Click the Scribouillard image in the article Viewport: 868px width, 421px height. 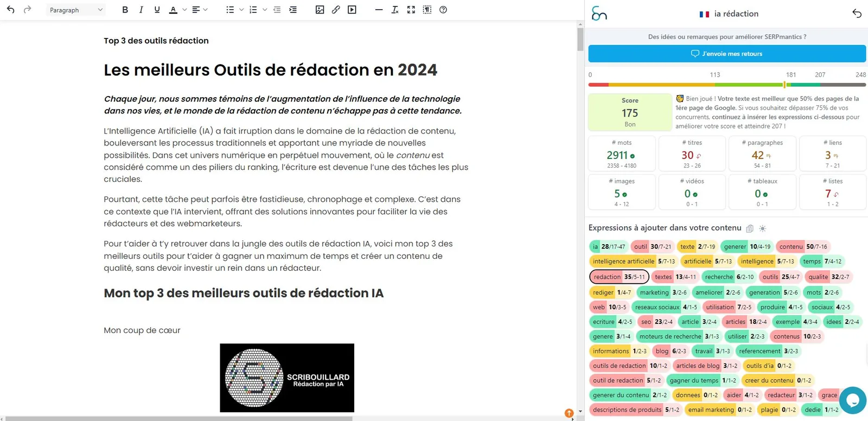point(287,378)
